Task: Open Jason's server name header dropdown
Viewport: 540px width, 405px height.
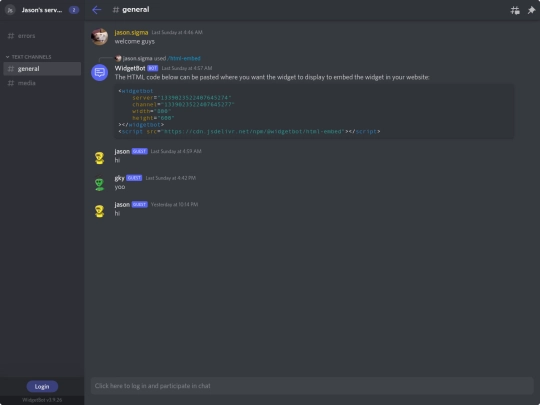Action: coord(42,10)
